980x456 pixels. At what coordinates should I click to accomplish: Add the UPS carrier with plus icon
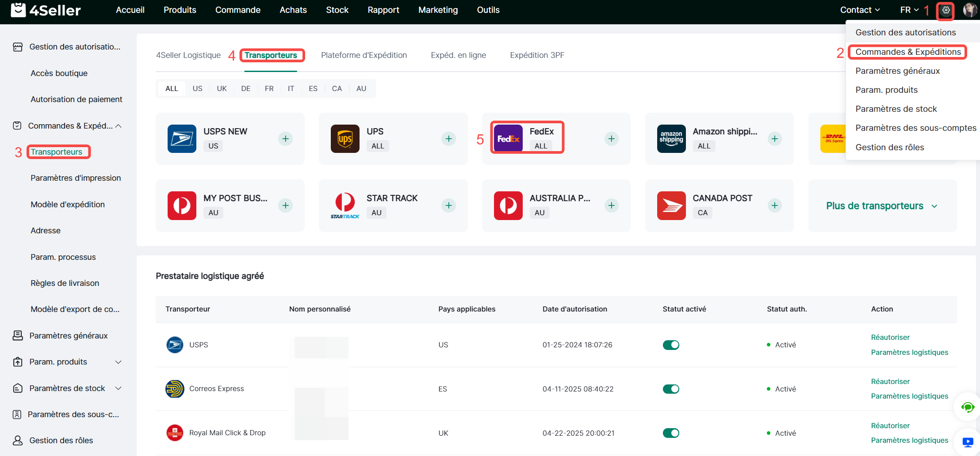(448, 139)
